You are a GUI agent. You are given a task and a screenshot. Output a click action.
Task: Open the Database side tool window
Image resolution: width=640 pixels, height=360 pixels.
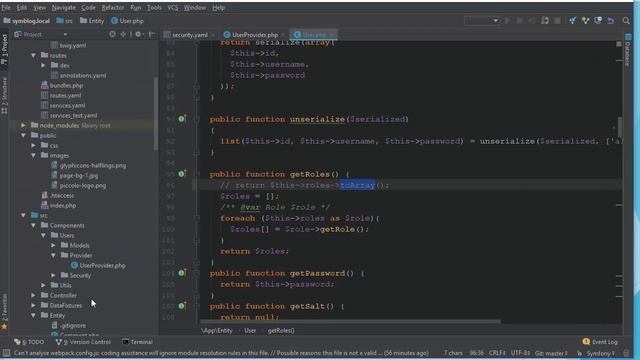click(628, 50)
